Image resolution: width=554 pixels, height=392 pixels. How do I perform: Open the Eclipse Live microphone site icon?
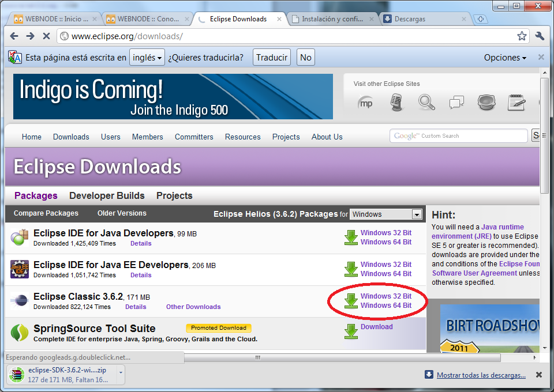(x=396, y=103)
